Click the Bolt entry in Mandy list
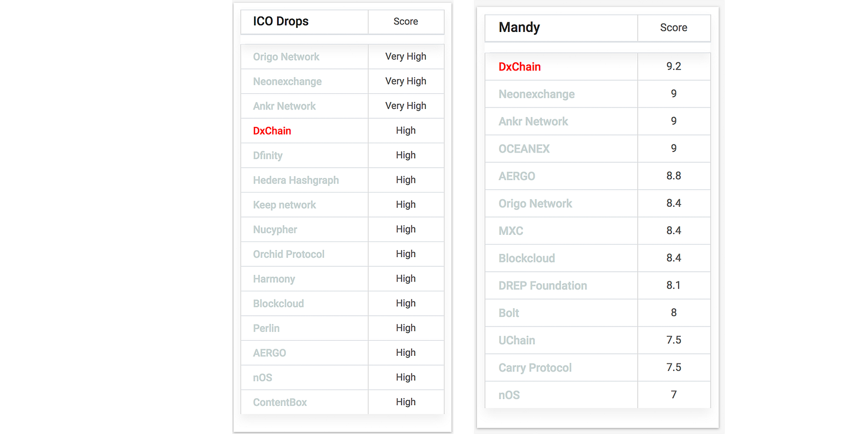 (x=509, y=313)
